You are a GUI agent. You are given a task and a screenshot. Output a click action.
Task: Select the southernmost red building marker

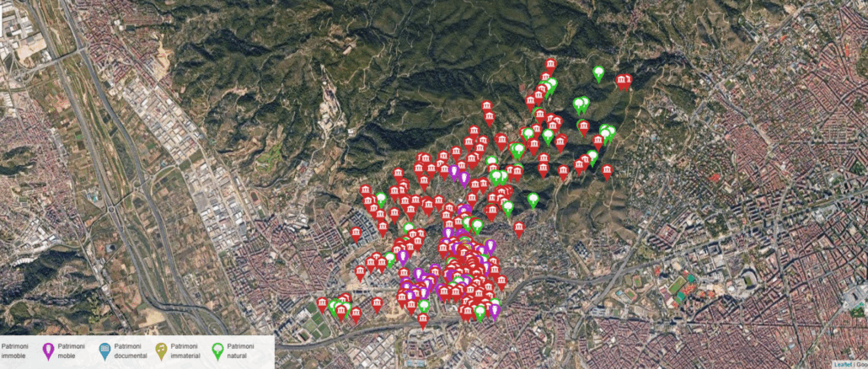(x=423, y=319)
